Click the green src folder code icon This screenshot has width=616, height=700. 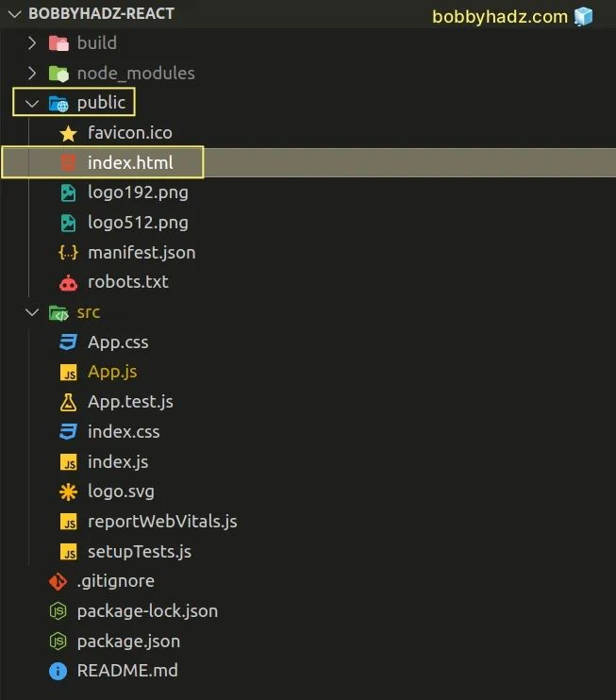[x=58, y=313]
